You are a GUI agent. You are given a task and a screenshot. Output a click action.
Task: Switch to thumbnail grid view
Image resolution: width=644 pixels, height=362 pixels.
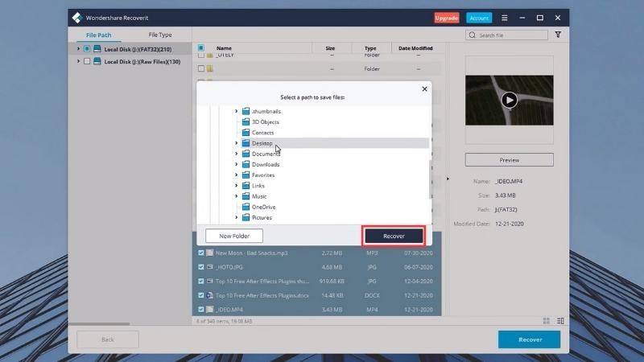point(547,320)
